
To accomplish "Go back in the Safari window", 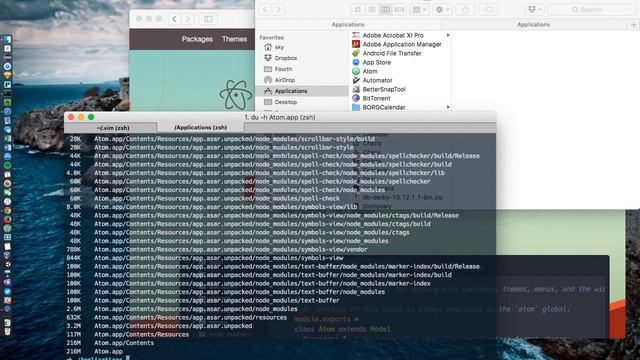I will 174,19.
